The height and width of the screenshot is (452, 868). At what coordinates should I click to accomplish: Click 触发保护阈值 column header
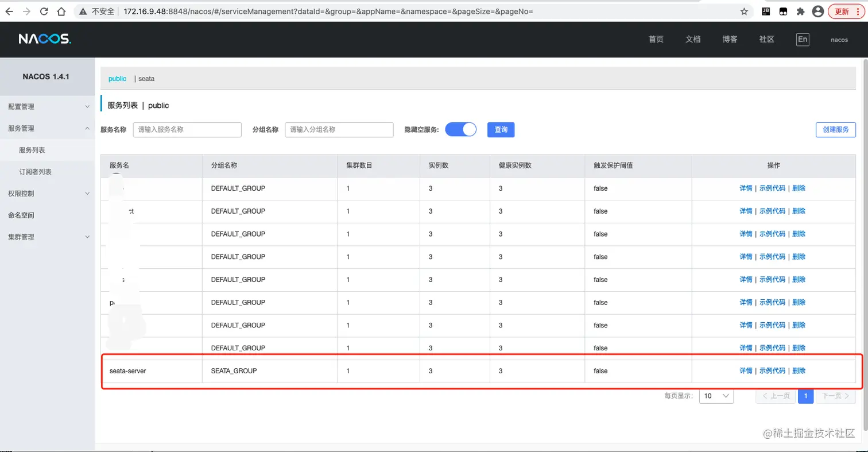pyautogui.click(x=613, y=165)
